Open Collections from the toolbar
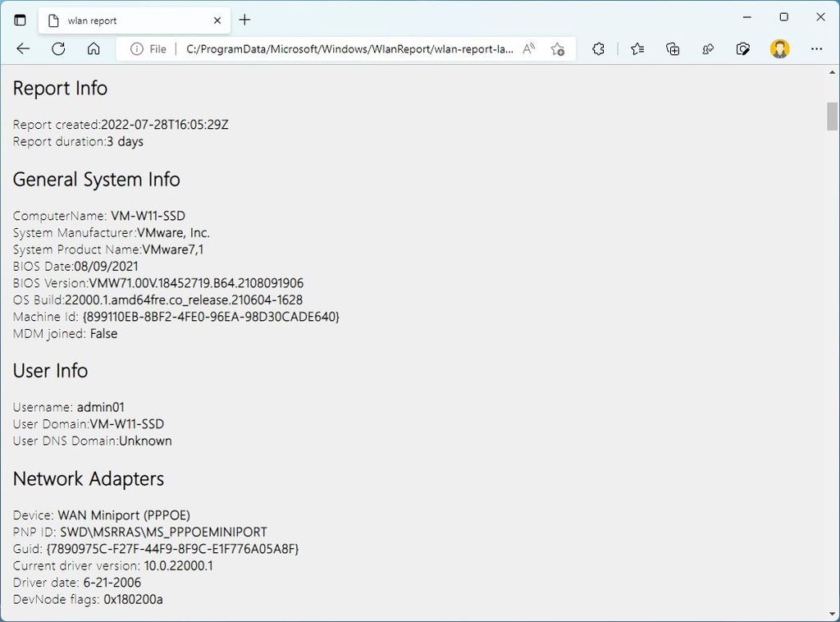 click(673, 49)
